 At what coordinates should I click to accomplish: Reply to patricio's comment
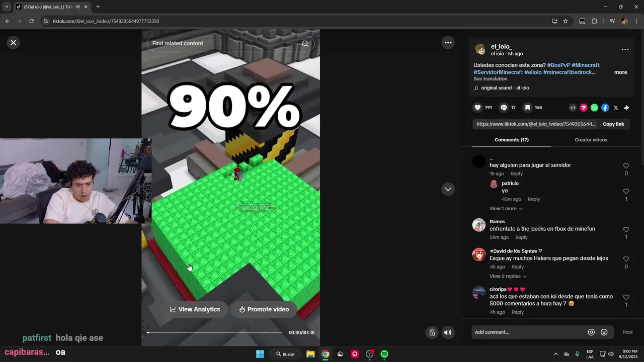[x=534, y=199]
